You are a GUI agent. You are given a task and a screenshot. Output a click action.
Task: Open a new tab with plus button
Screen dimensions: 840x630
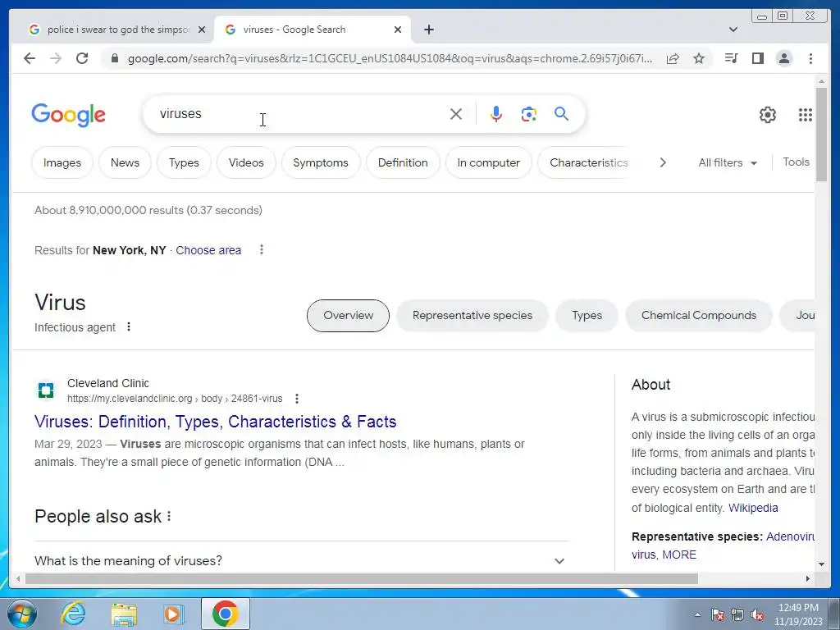click(428, 30)
